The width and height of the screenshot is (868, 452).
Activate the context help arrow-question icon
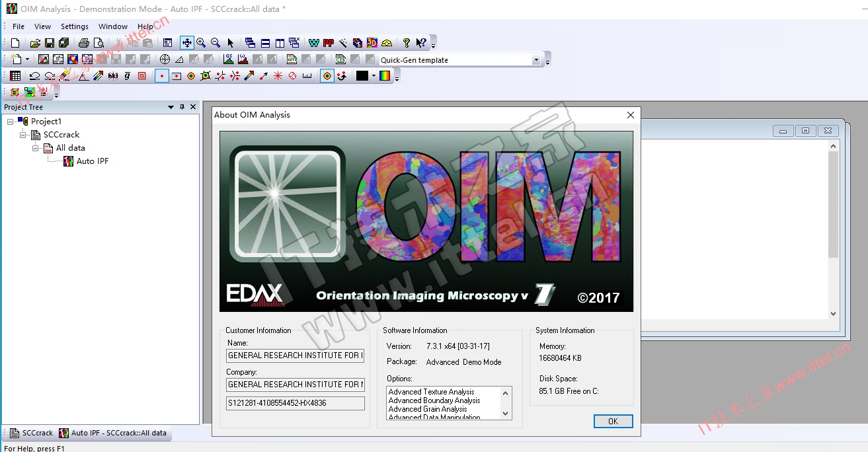tap(421, 43)
